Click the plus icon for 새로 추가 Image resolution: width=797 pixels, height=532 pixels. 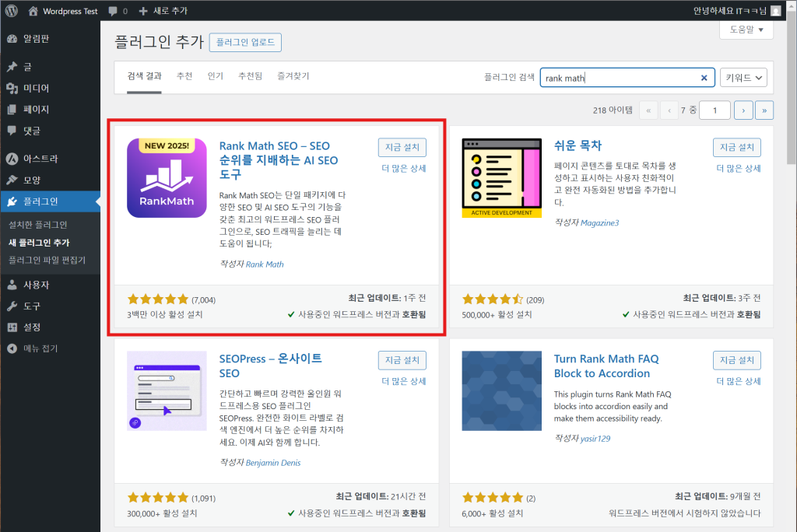pyautogui.click(x=143, y=11)
